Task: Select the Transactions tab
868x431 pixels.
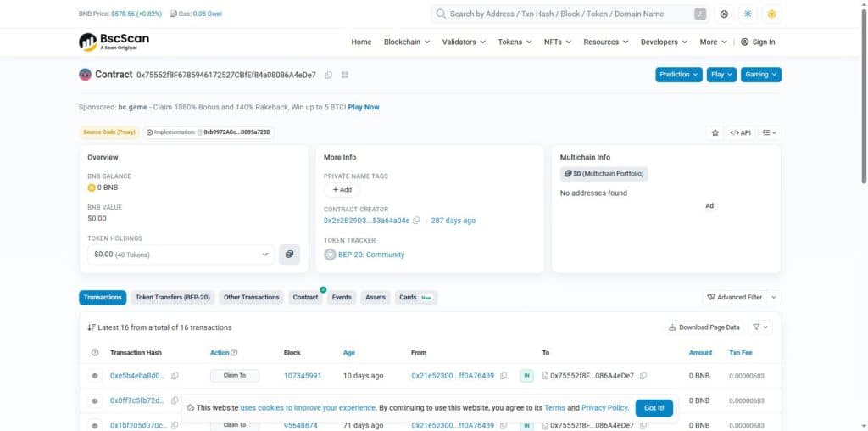Action: pos(103,298)
